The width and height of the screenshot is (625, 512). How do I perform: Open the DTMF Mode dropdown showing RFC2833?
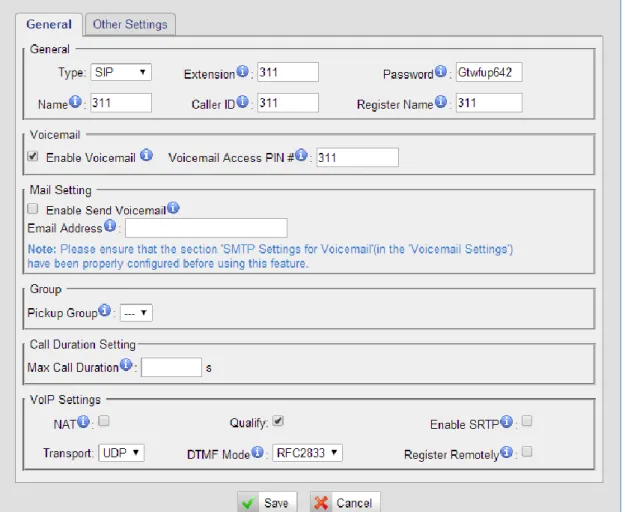(x=307, y=453)
